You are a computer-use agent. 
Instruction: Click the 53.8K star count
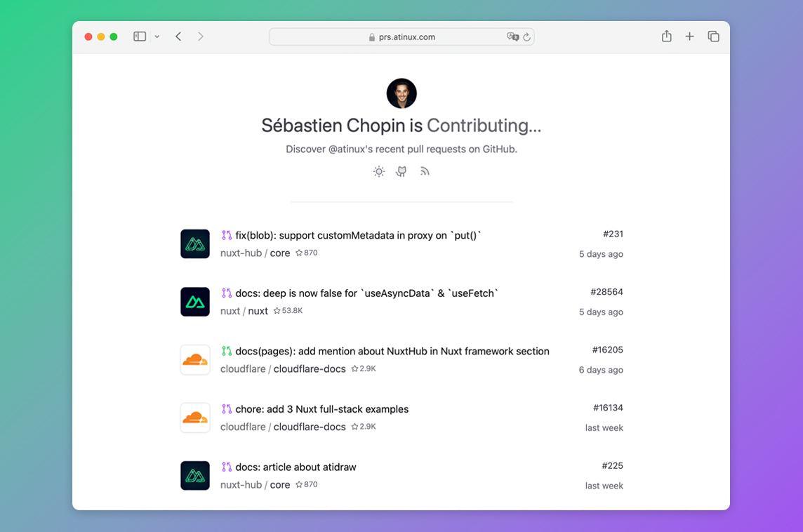click(x=288, y=311)
